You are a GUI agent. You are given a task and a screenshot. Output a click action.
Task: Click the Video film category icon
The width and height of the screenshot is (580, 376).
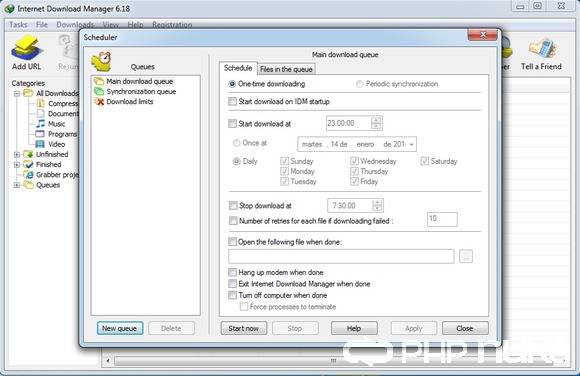click(40, 144)
